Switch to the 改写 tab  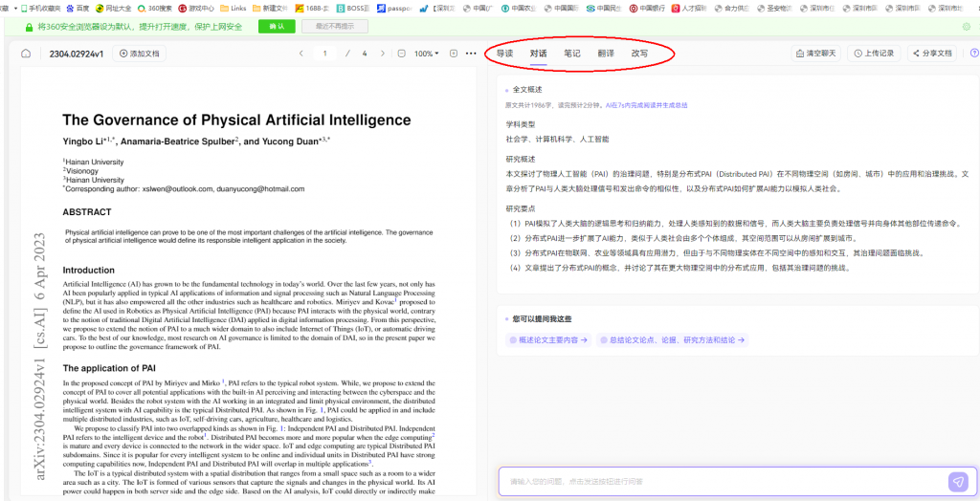639,54
